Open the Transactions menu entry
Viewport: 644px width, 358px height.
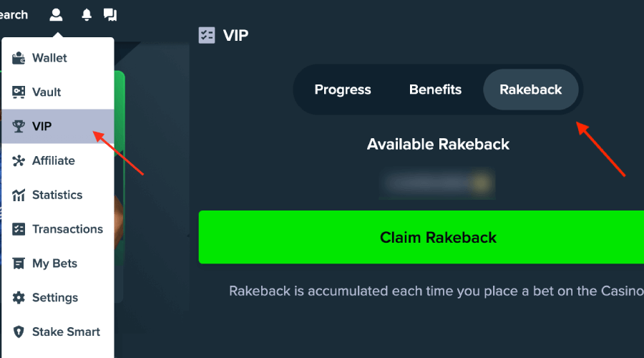(x=67, y=229)
